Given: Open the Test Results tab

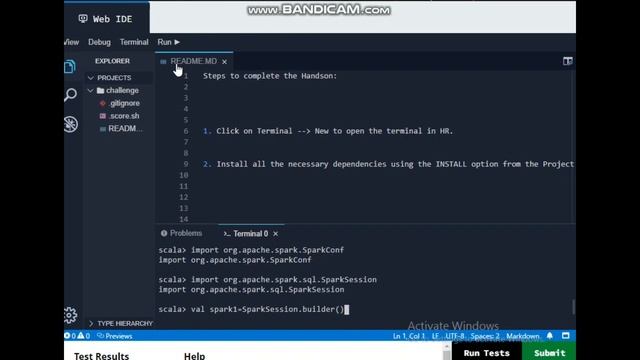Looking at the screenshot, I should [x=101, y=356].
